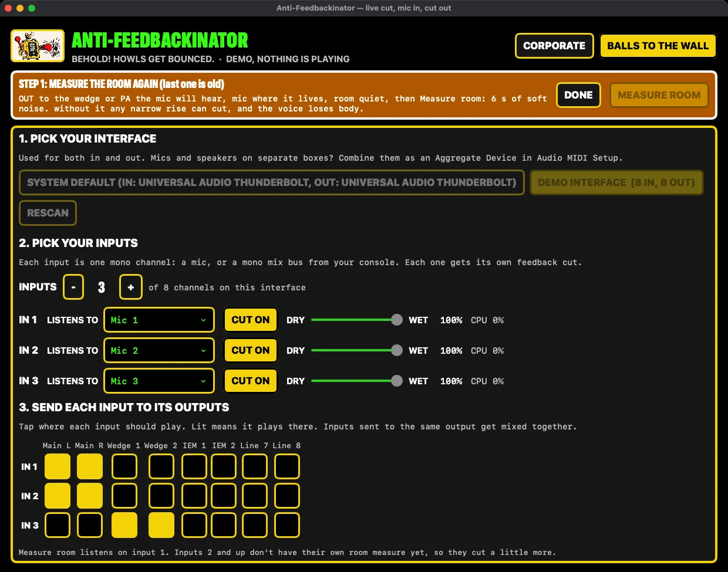Route IN 3 to Main R
The height and width of the screenshot is (572, 728).
pos(90,525)
